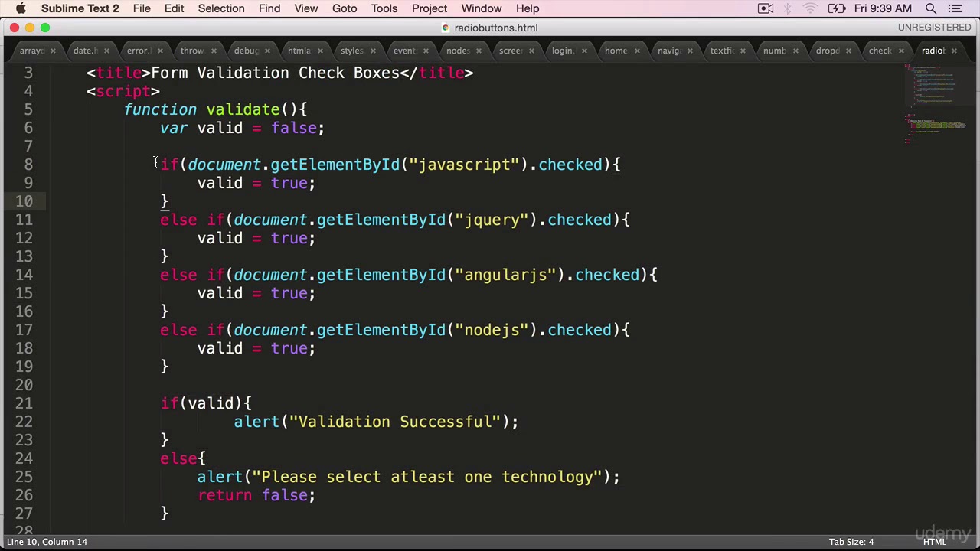Close the debug tab
The width and height of the screenshot is (980, 551).
pos(266,51)
